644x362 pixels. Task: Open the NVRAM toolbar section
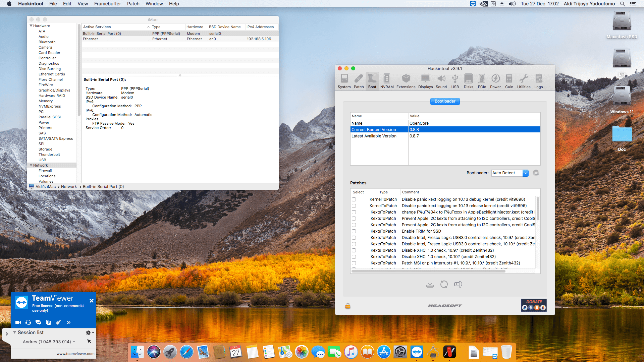click(387, 81)
